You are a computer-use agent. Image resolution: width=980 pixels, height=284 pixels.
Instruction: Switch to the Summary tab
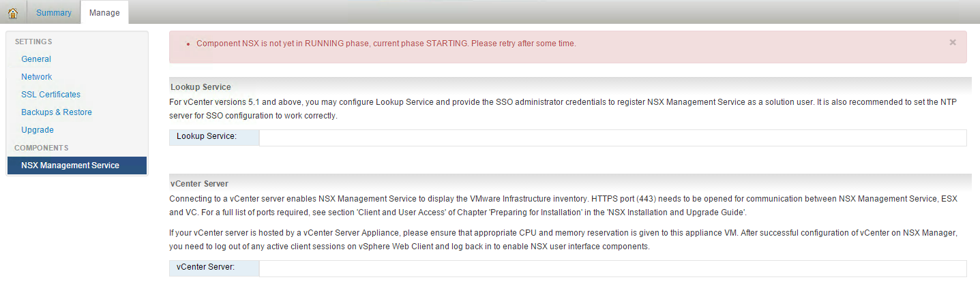(x=54, y=13)
